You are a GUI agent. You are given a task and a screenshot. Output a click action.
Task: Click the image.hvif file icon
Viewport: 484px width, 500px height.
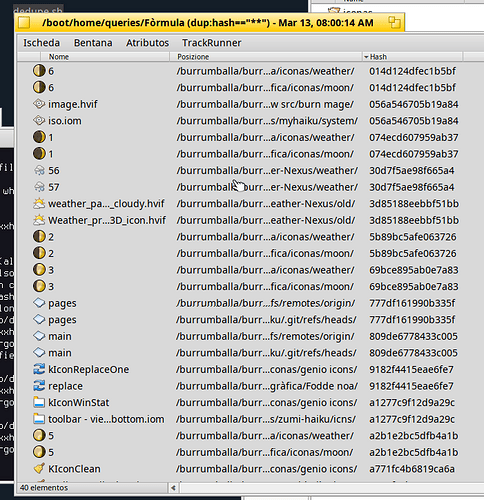(39, 104)
